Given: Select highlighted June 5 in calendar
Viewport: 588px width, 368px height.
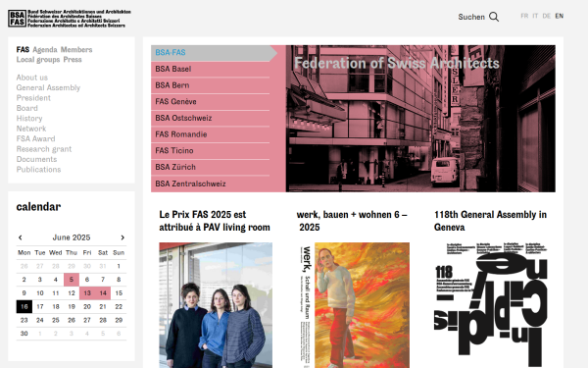Looking at the screenshot, I should click(x=72, y=280).
